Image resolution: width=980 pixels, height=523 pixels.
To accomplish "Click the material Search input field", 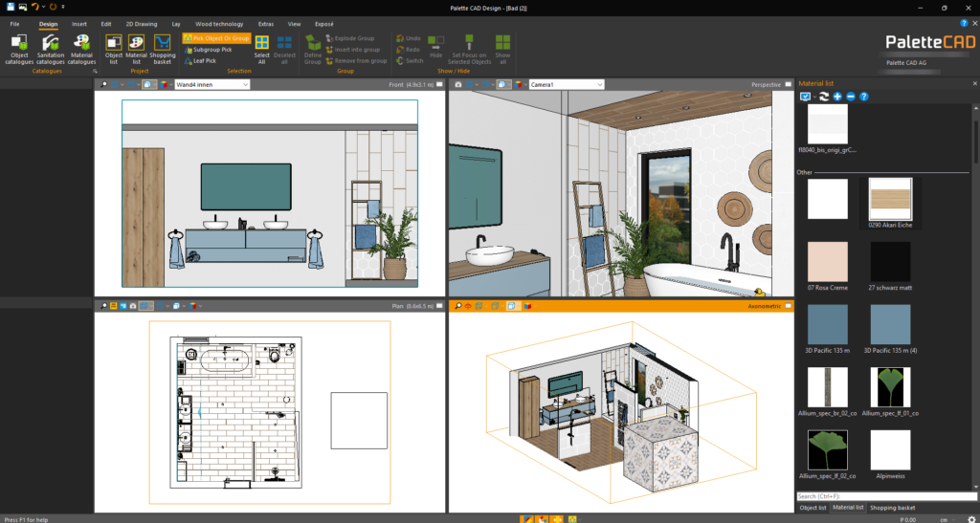I will 885,496.
